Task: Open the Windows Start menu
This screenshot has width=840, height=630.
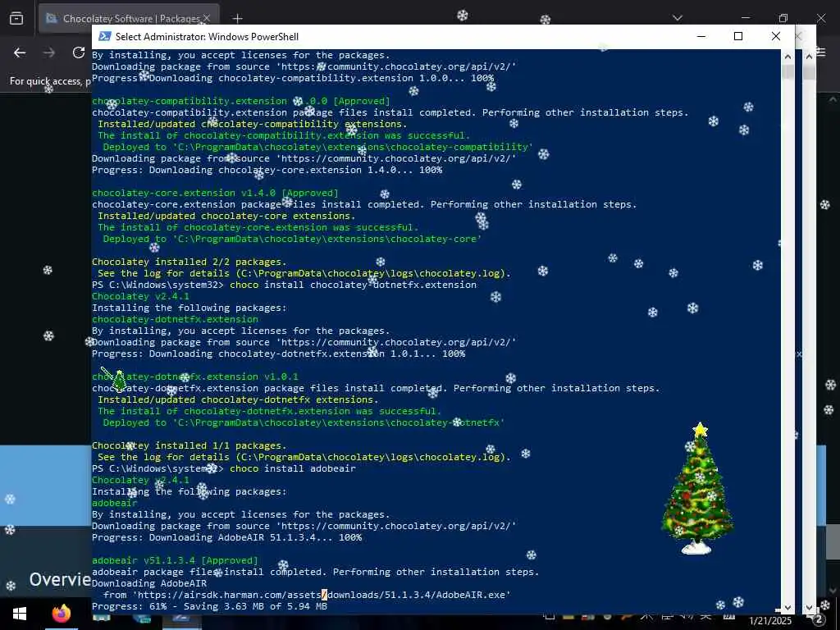Action: pos(20,614)
